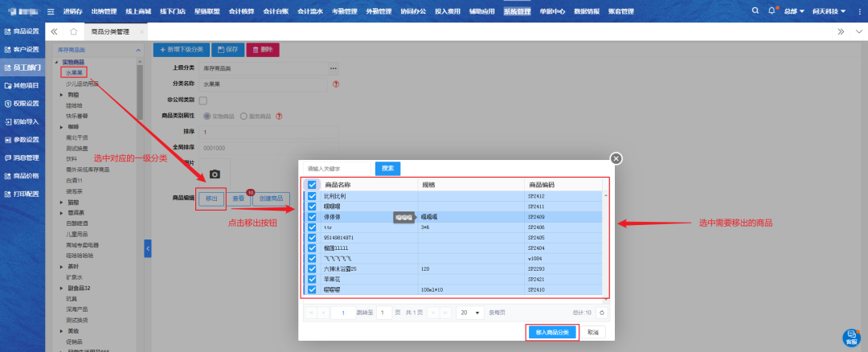Open the search magnifier in top bar
The image size is (868, 352).
click(755, 11)
